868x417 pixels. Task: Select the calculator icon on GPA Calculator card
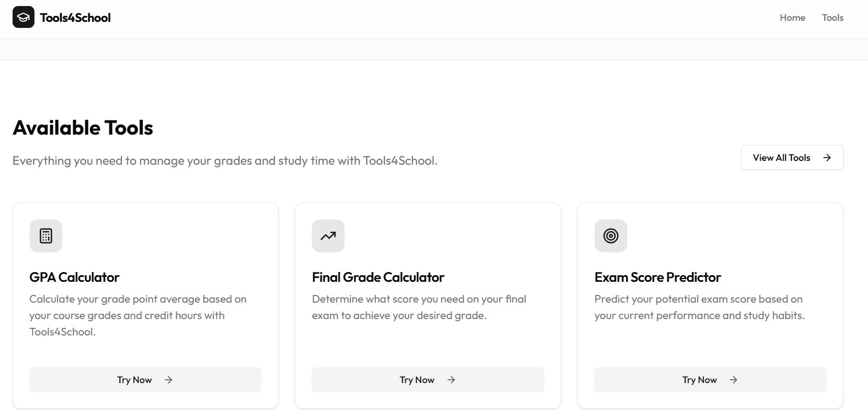pyautogui.click(x=46, y=236)
